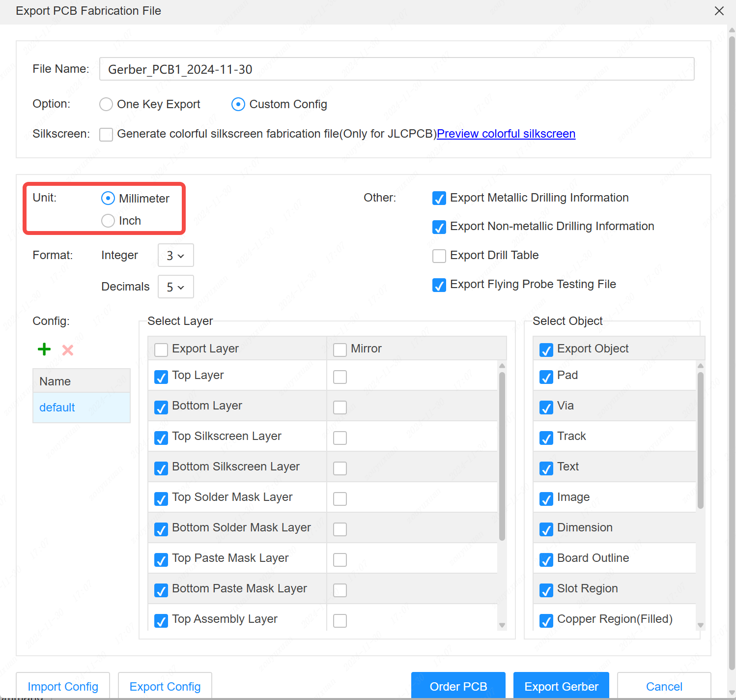The image size is (736, 700).
Task: Enable the Export Drill Table checkbox
Action: pos(439,256)
